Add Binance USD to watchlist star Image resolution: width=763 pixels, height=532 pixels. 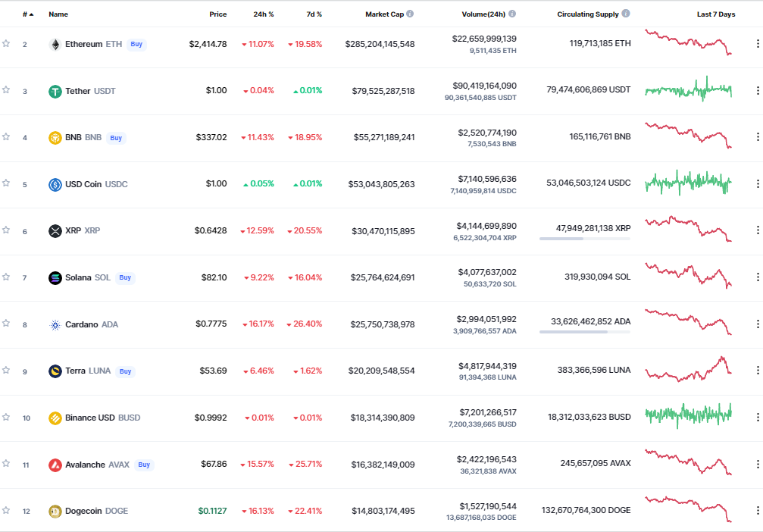click(x=6, y=417)
